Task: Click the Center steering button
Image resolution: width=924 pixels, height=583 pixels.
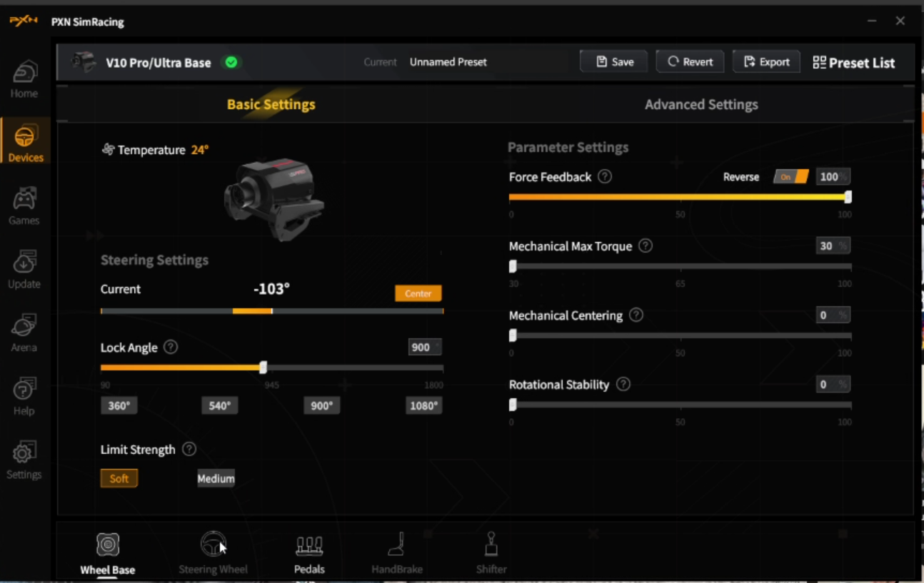Action: (x=418, y=293)
